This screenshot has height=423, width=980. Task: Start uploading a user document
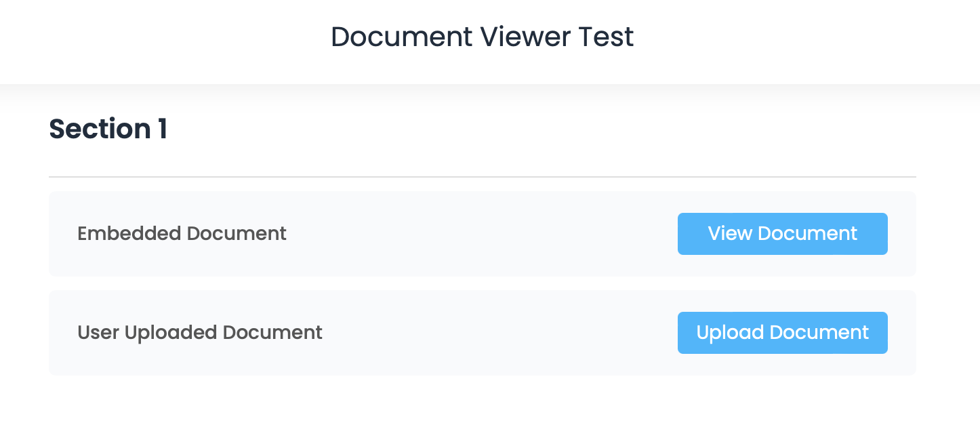782,333
